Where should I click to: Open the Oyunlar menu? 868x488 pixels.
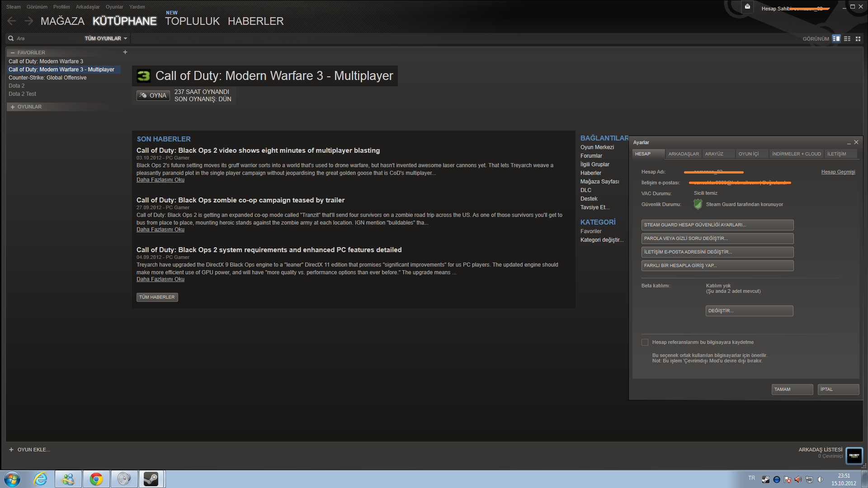[x=114, y=7]
